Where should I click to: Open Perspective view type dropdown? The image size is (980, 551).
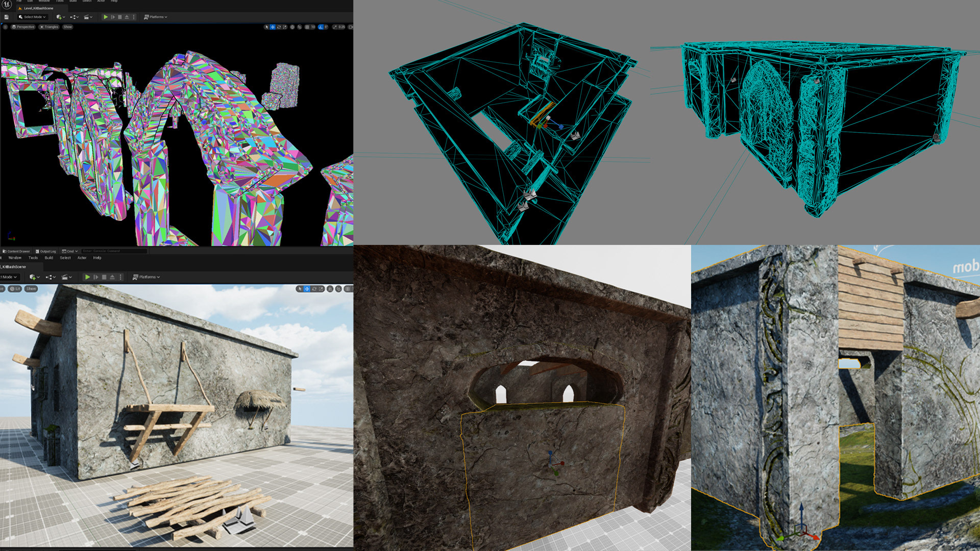tap(23, 27)
